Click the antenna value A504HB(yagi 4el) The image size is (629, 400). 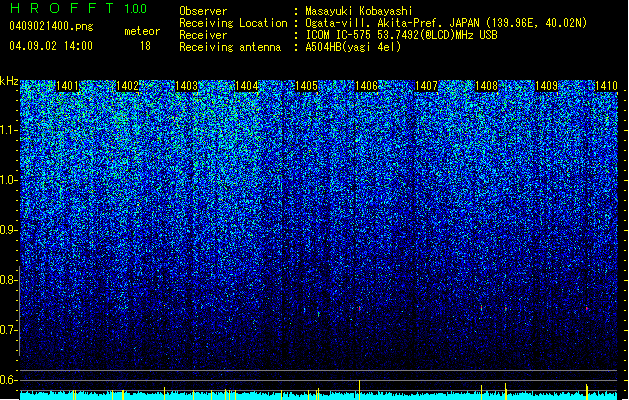353,47
